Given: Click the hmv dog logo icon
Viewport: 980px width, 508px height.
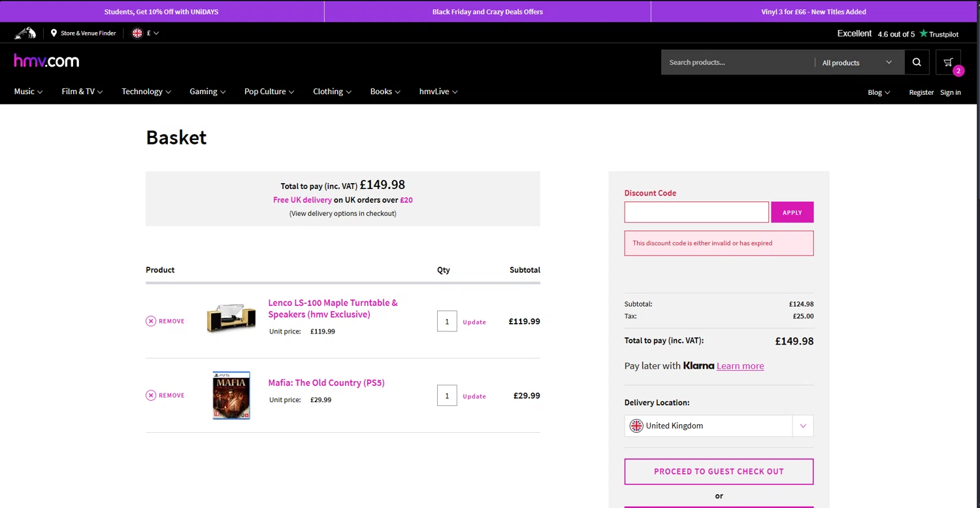Looking at the screenshot, I should (25, 33).
